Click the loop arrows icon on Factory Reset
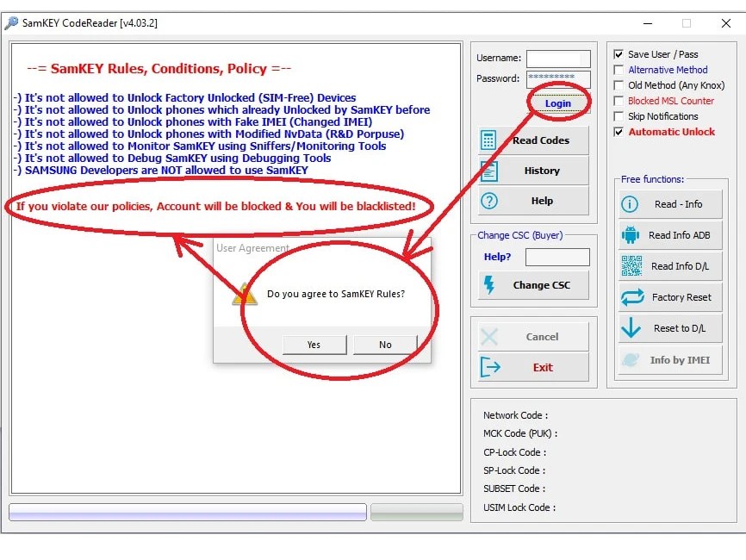Viewport: 746px width, 560px height. point(632,297)
